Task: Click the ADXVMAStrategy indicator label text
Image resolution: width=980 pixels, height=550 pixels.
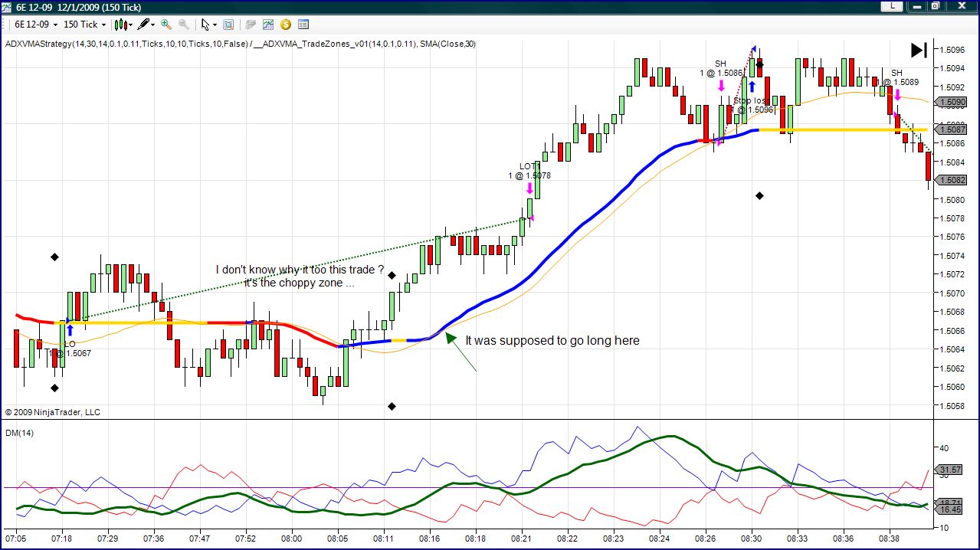Action: coord(126,44)
